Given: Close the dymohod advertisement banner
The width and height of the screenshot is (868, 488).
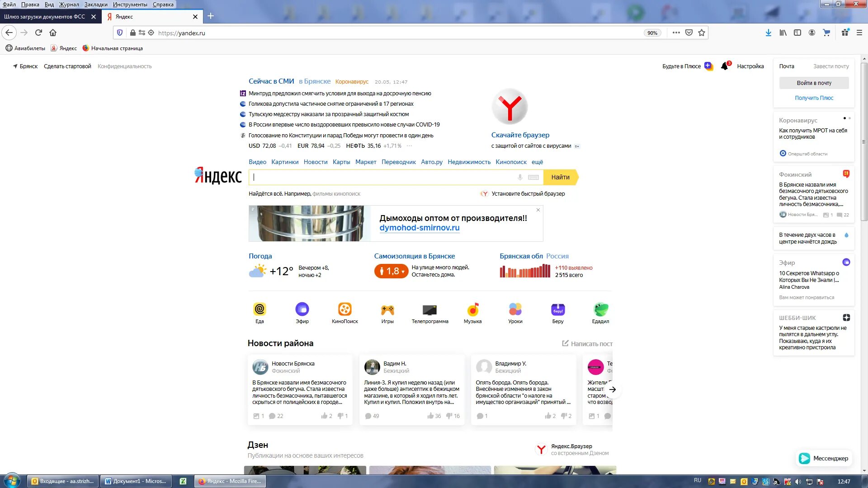Looking at the screenshot, I should click(x=538, y=210).
